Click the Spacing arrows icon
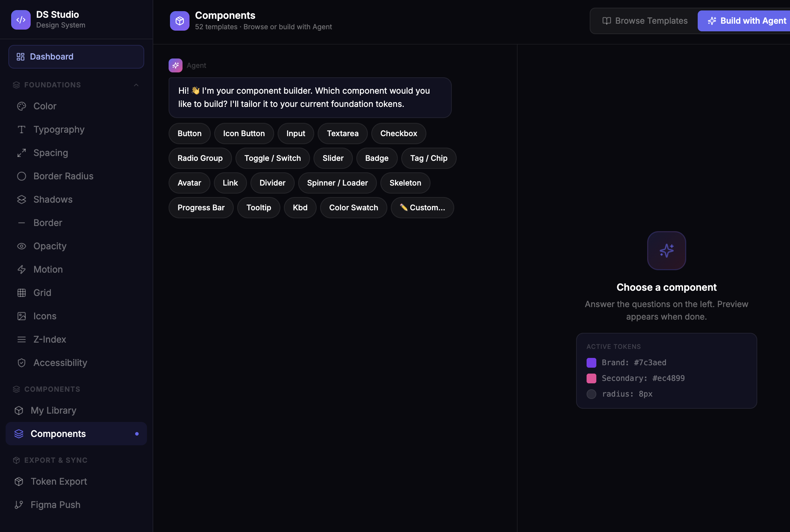 pos(22,153)
